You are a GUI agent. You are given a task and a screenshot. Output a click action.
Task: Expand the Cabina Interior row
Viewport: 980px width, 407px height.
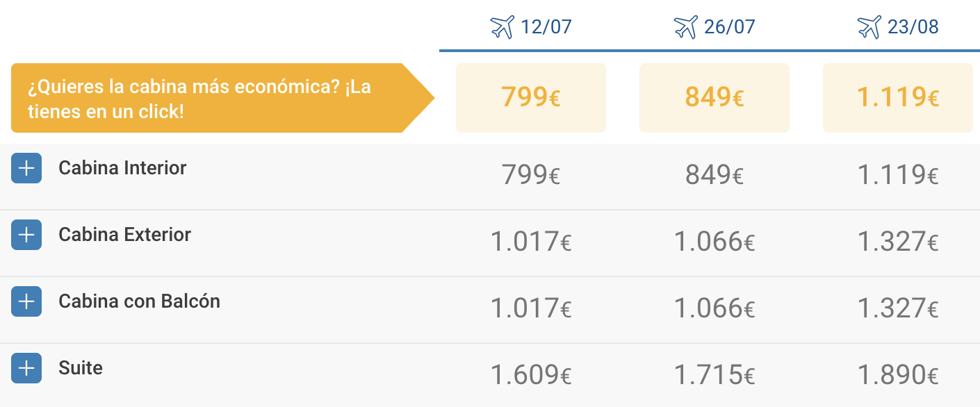click(26, 168)
